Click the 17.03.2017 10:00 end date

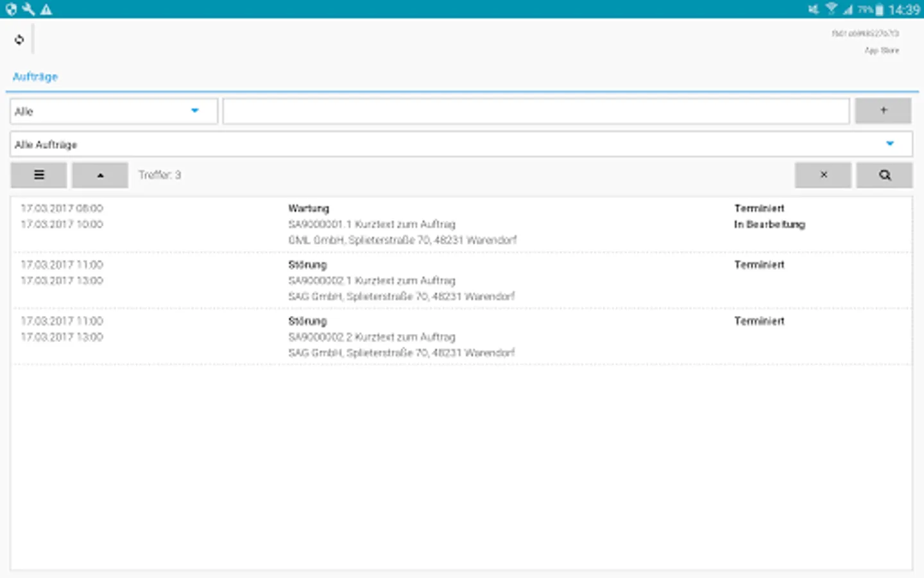pyautogui.click(x=62, y=224)
